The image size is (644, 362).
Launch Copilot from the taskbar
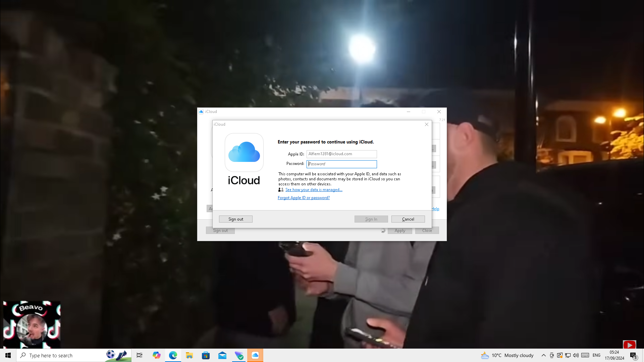coord(156,355)
